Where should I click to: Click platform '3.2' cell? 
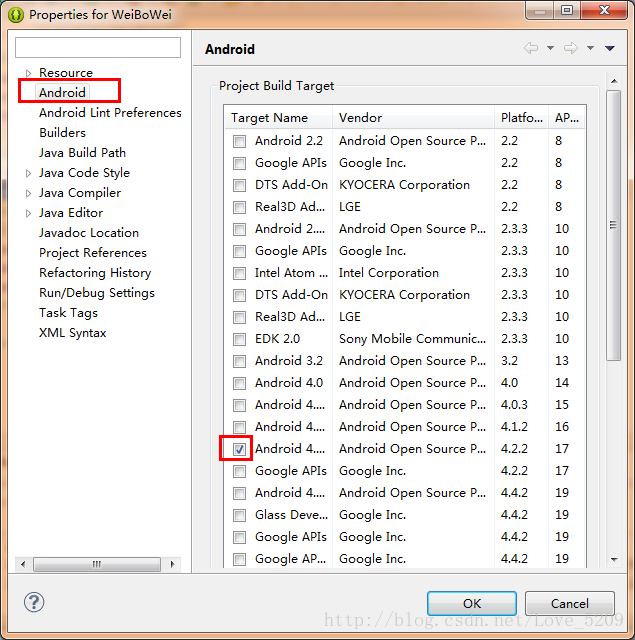tap(509, 361)
